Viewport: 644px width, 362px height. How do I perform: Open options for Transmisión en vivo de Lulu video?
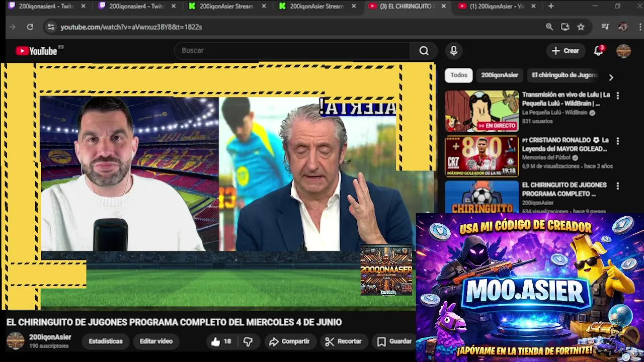(618, 96)
